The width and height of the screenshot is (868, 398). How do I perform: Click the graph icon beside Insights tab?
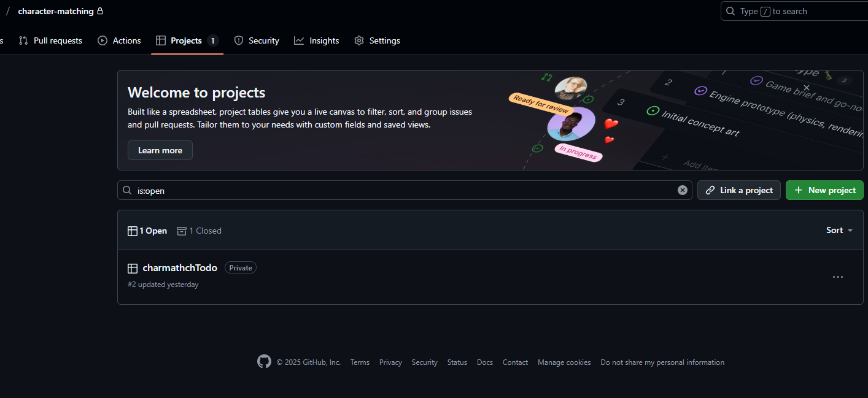(x=299, y=40)
